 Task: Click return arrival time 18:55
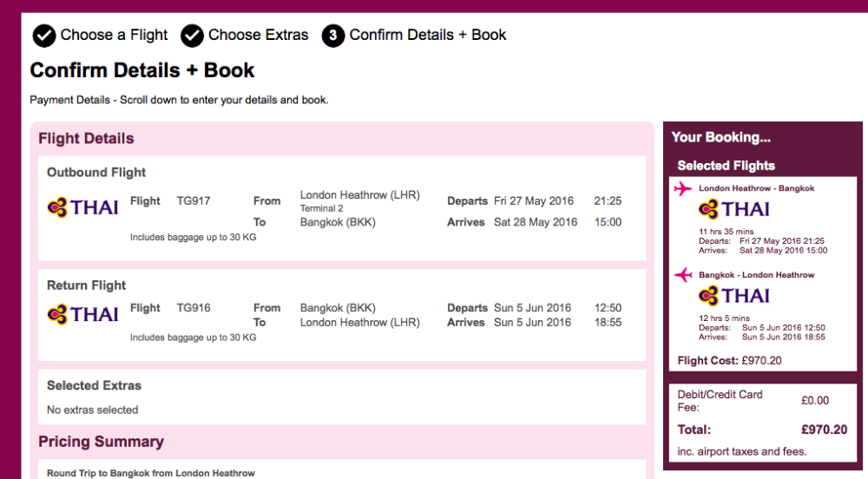[x=608, y=323]
